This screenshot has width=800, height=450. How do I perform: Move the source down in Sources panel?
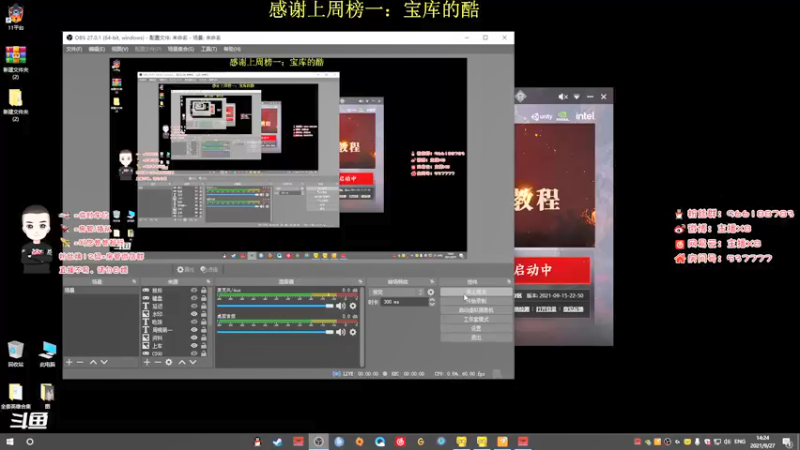pyautogui.click(x=193, y=362)
